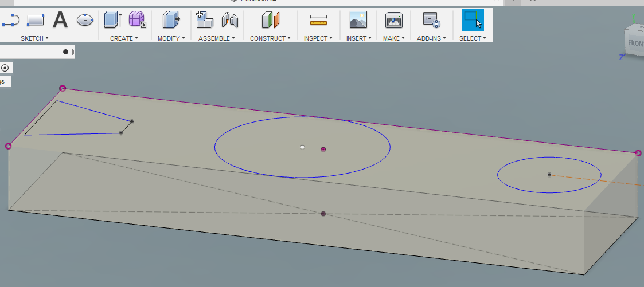Click the New Component icon
This screenshot has width=644, height=287.
[205, 19]
